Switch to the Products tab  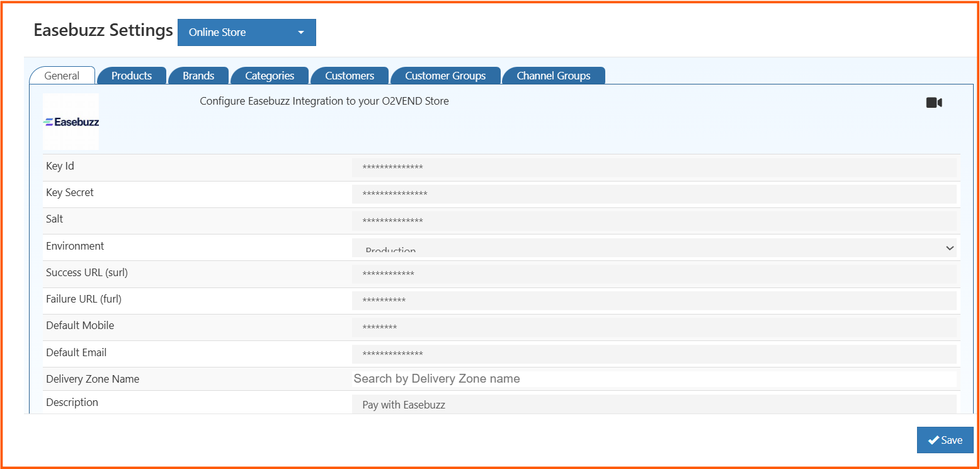(132, 75)
